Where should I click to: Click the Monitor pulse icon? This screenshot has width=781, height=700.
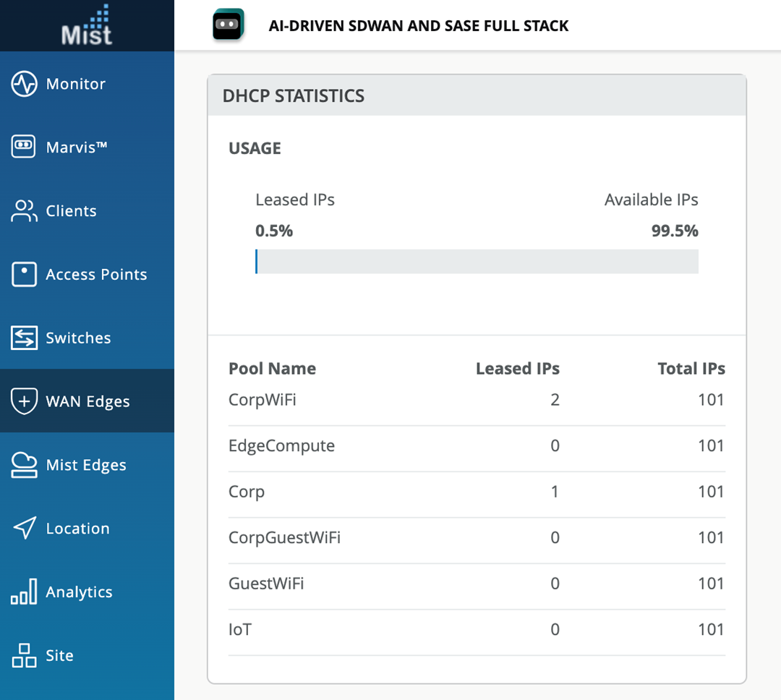[x=24, y=84]
